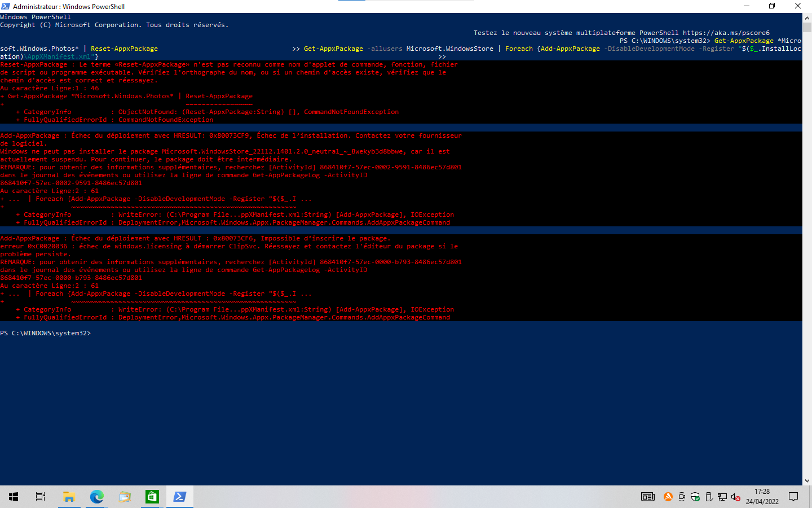Screen dimensions: 812x508
Task: Open Task View on the taskbar
Action: pos(41,497)
